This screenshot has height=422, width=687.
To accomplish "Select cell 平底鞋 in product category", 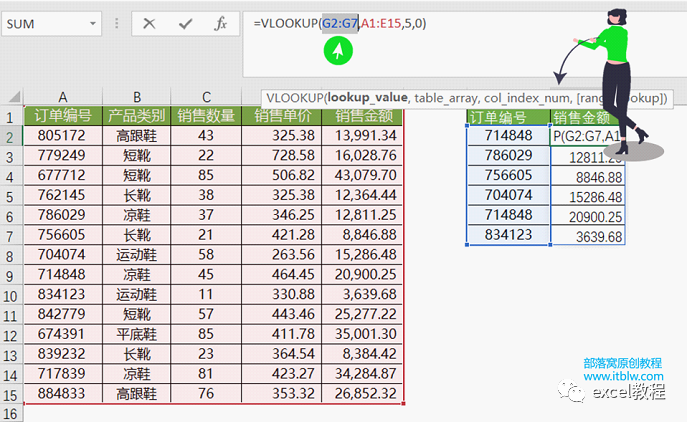I will [137, 334].
